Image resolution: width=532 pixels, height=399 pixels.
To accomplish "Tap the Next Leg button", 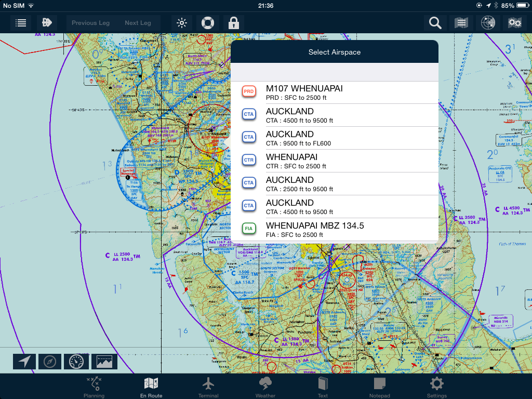I will click(138, 23).
